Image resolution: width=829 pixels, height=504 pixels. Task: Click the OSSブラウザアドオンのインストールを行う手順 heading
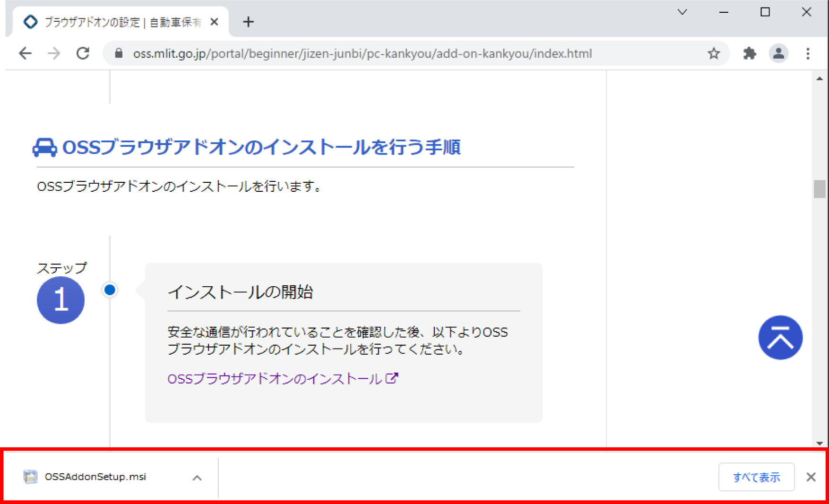261,147
